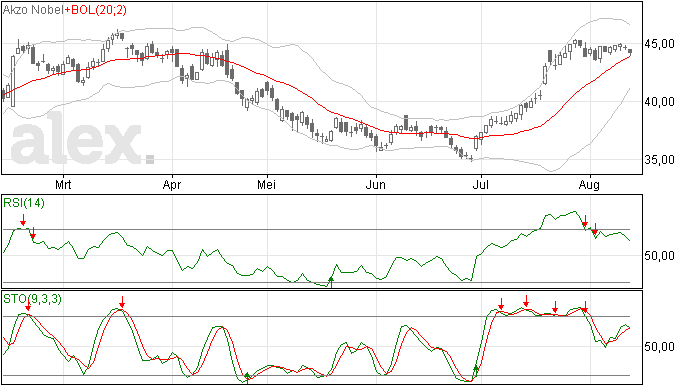Viewport: 690px width, 387px height.
Task: Click the 50,00 value on the RSI axis
Action: pyautogui.click(x=659, y=256)
